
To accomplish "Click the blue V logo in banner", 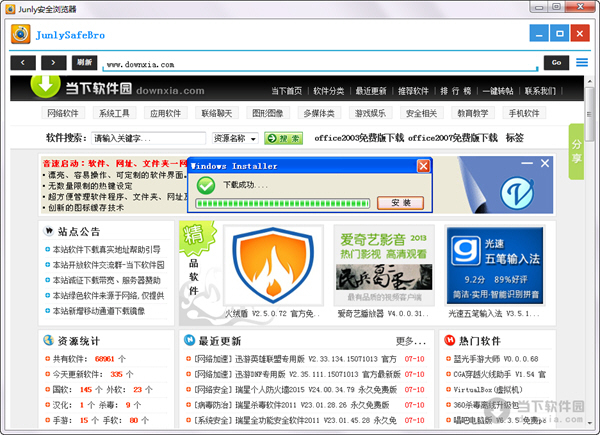I will [x=517, y=193].
